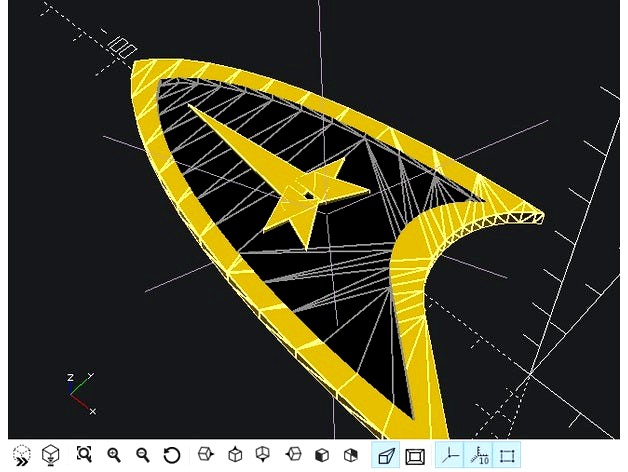Run the Preview action
Viewport: 628px width, 472px height.
click(22, 455)
